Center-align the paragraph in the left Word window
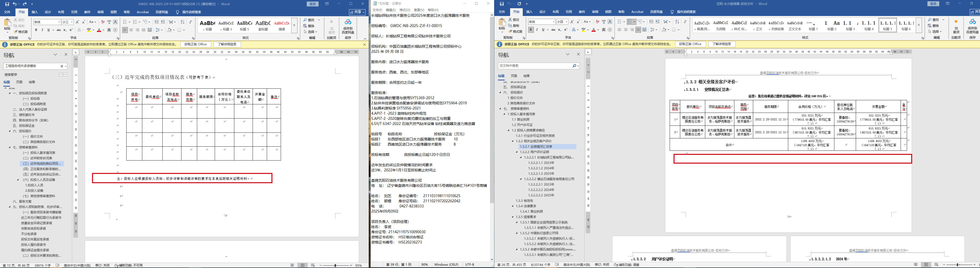980x268 pixels. tap(131, 30)
